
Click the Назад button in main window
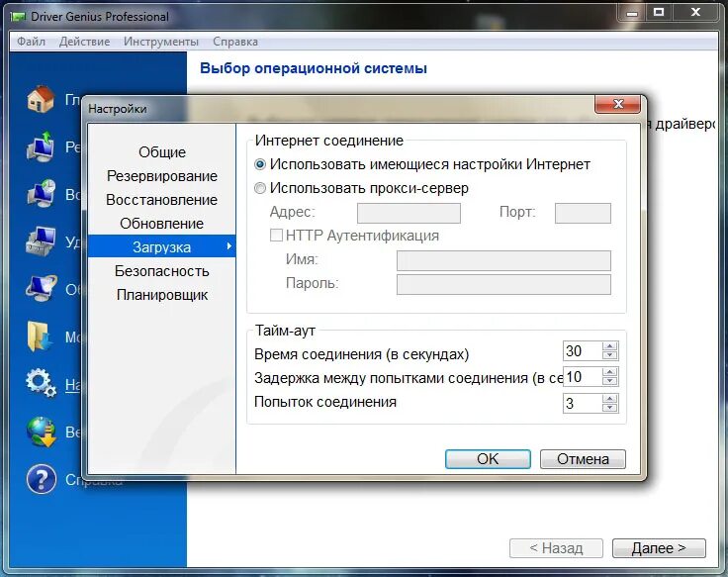tap(556, 548)
